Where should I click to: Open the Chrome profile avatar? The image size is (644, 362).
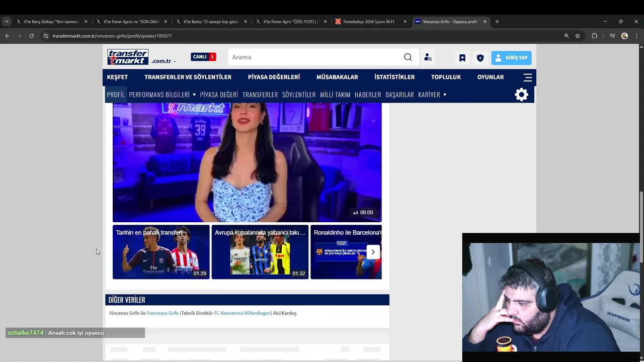pyautogui.click(x=624, y=36)
